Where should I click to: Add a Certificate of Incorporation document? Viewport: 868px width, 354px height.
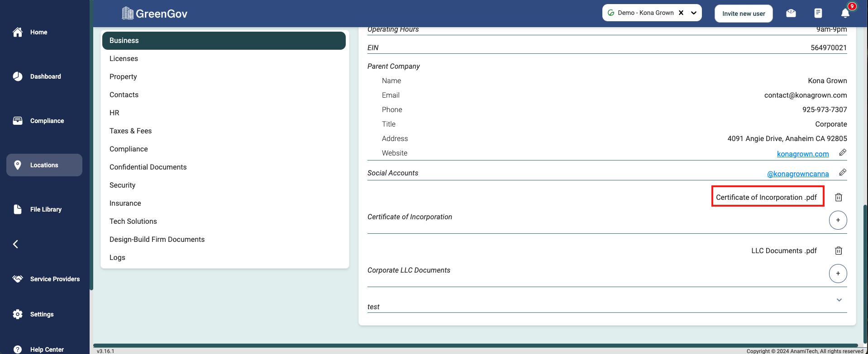(x=838, y=220)
